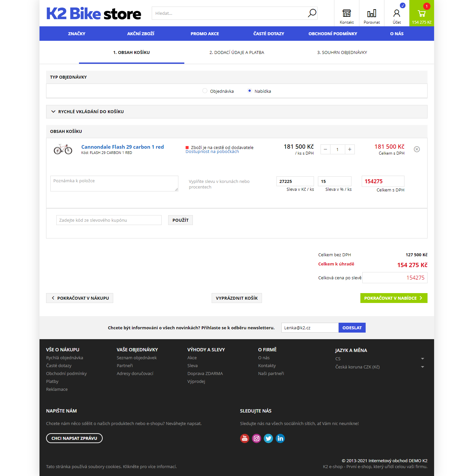Open the Česká koruna currency dropdown
The image size is (468, 476).
(380, 367)
